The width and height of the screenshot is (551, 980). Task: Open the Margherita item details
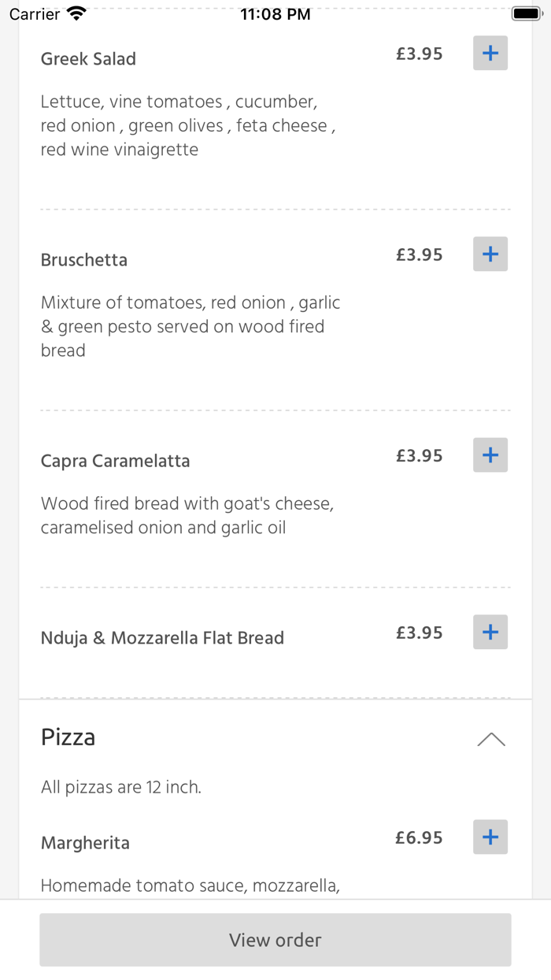coord(85,842)
